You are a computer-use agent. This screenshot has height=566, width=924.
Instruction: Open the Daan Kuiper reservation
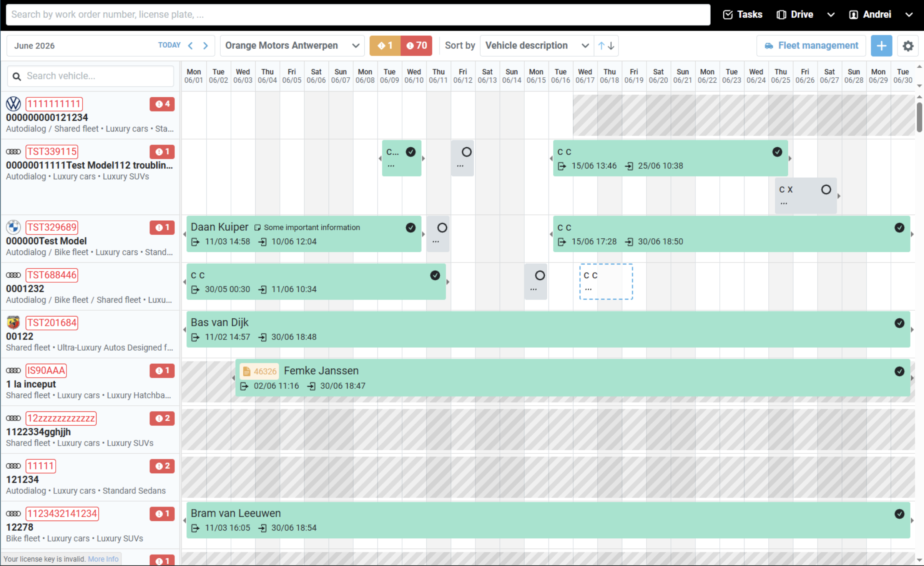304,234
